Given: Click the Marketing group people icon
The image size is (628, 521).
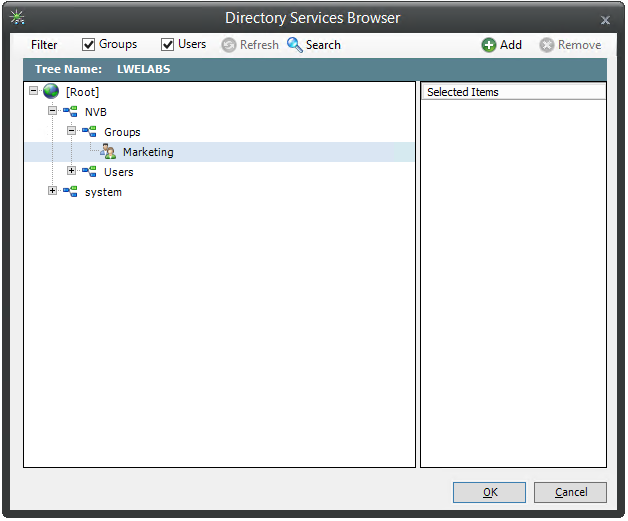Looking at the screenshot, I should point(108,151).
